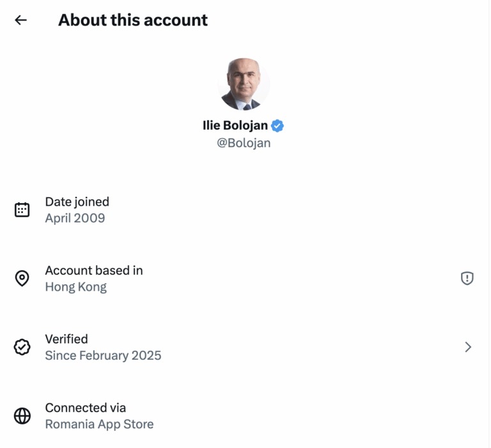Select the "Account based in" label
Image resolution: width=491 pixels, height=448 pixels.
(x=94, y=270)
